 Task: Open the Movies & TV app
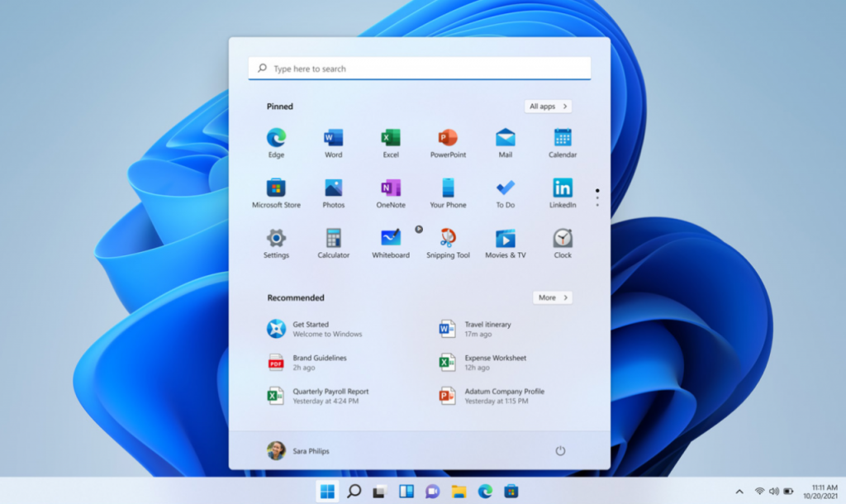(x=505, y=244)
